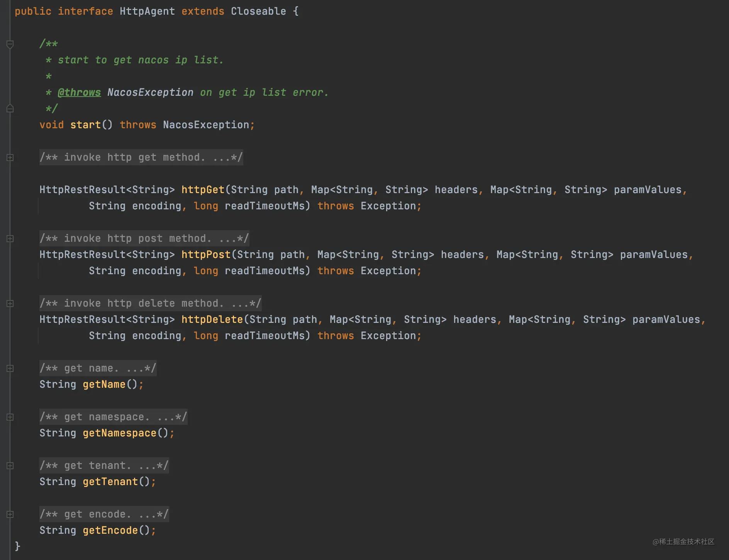The width and height of the screenshot is (729, 560).
Task: Expand the folded 'invoke http get method' comment gutter icon
Action: 10,158
